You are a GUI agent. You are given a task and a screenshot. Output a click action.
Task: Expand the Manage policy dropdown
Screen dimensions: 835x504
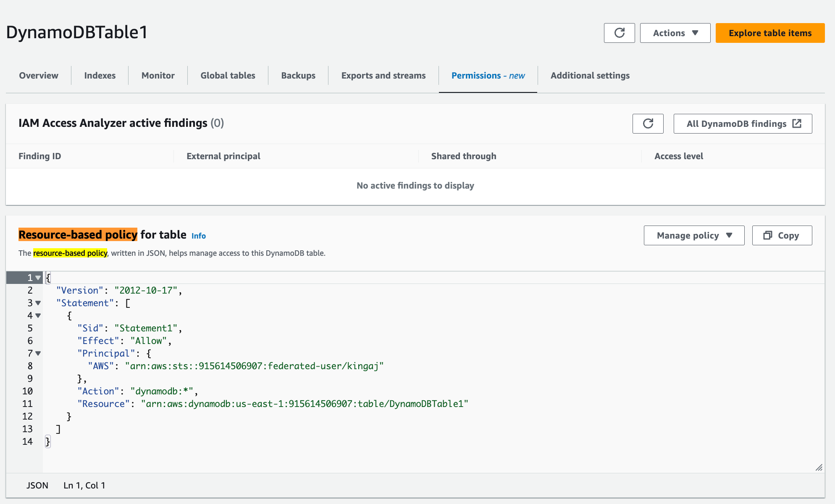pos(694,236)
